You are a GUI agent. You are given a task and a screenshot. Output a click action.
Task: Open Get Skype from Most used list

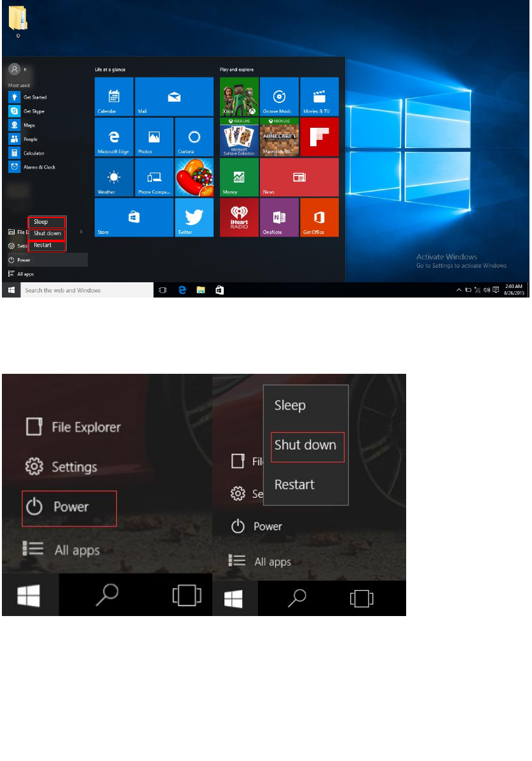point(48,111)
